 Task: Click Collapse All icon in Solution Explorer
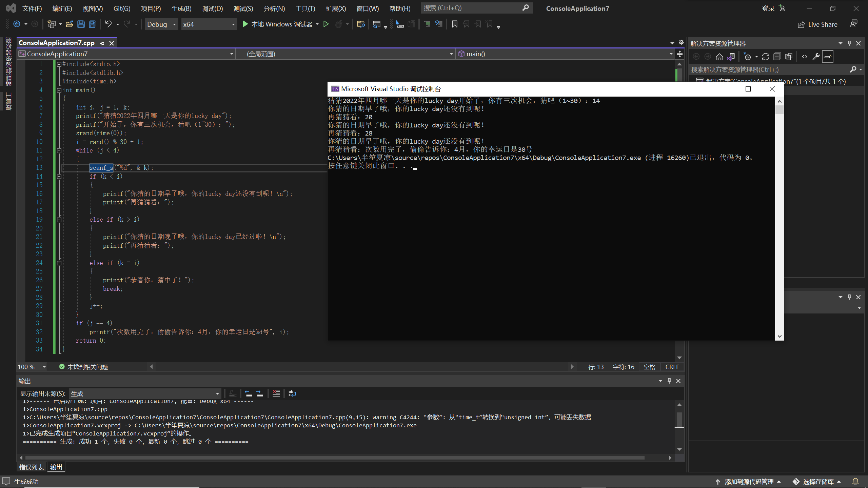click(777, 57)
